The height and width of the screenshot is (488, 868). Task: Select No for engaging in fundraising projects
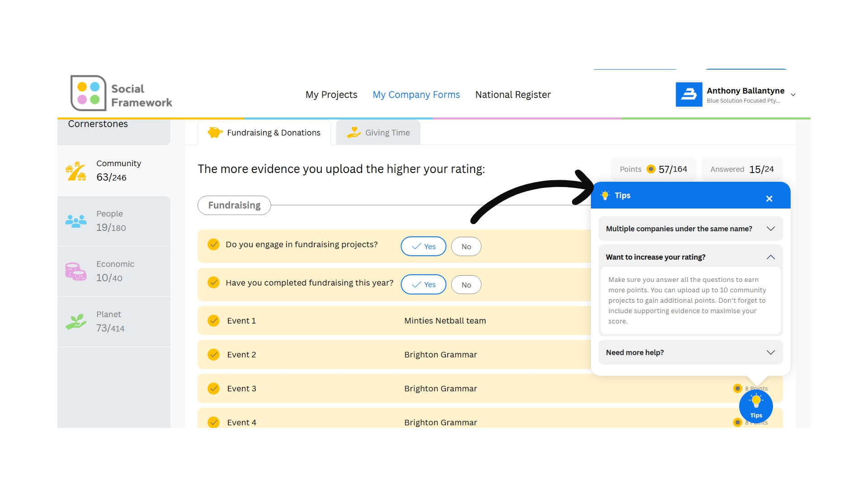[466, 246]
